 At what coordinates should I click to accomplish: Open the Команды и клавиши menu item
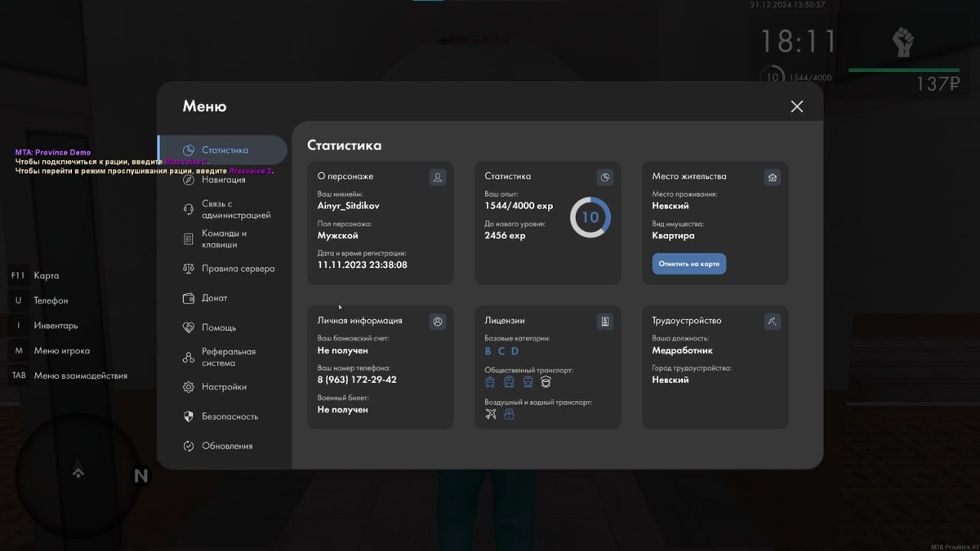click(x=222, y=239)
